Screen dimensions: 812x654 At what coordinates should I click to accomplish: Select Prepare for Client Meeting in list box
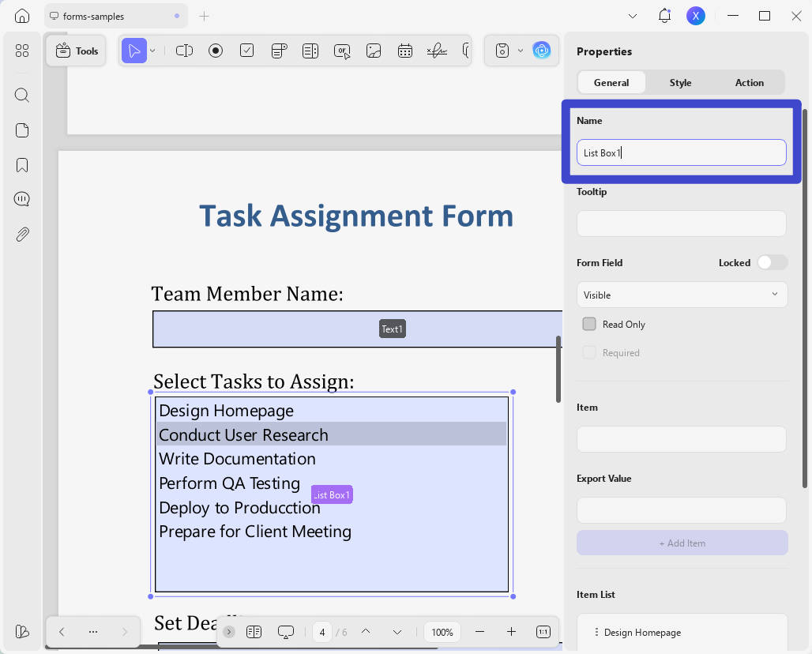click(x=332, y=532)
